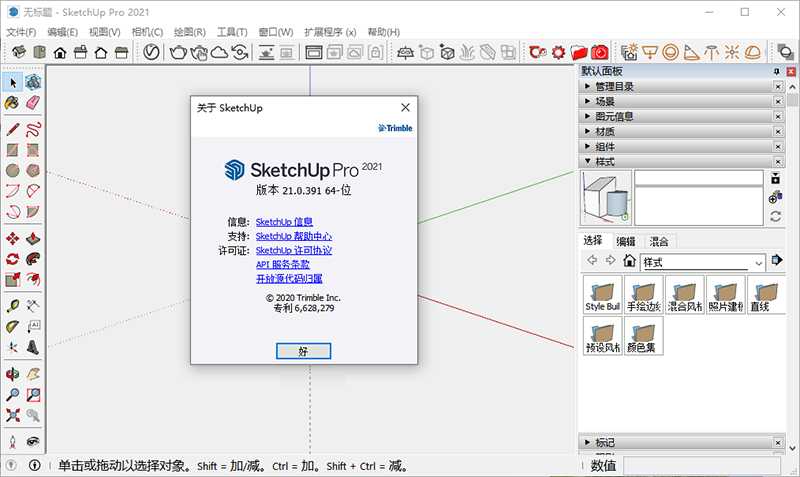Pick the Paint Bucket tool
The height and width of the screenshot is (477, 800).
coord(13,103)
